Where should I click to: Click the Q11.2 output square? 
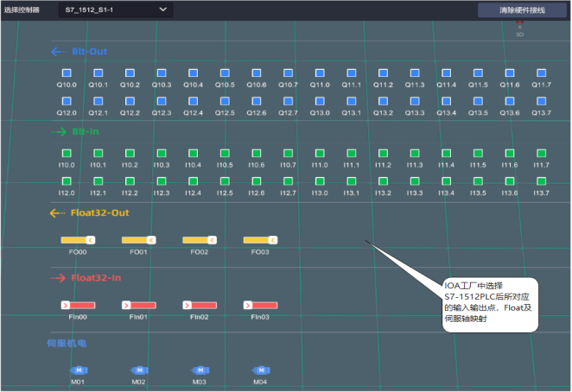click(383, 73)
